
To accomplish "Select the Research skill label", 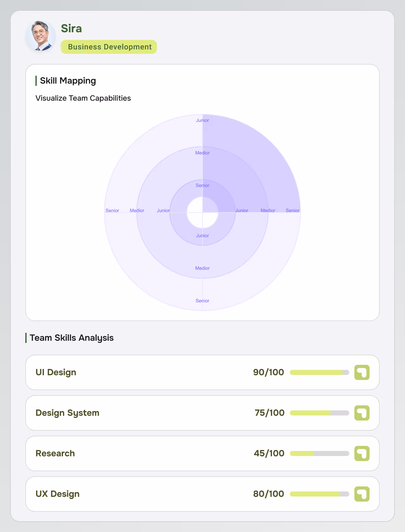I will point(55,453).
